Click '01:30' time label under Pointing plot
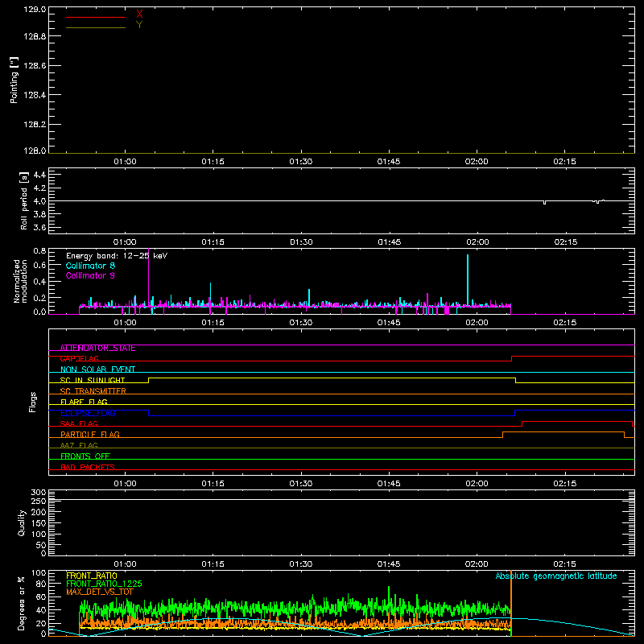Image resolution: width=644 pixels, height=644 pixels. [x=300, y=162]
